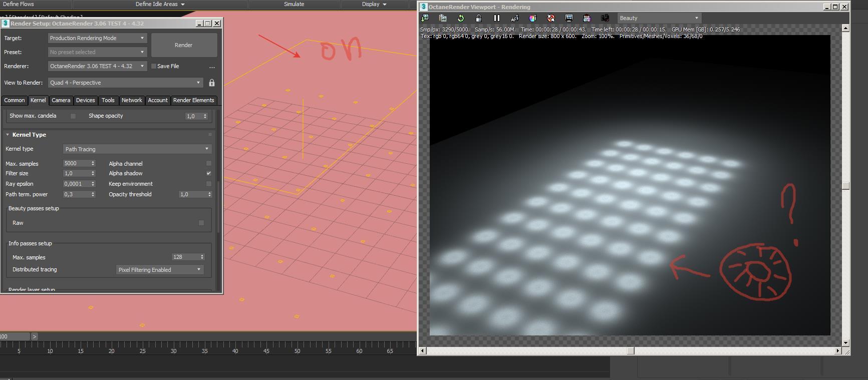Screen dimensions: 868x380
Task: Click the Octane viewport horizontal scrollbar thumb
Action: pyautogui.click(x=631, y=351)
